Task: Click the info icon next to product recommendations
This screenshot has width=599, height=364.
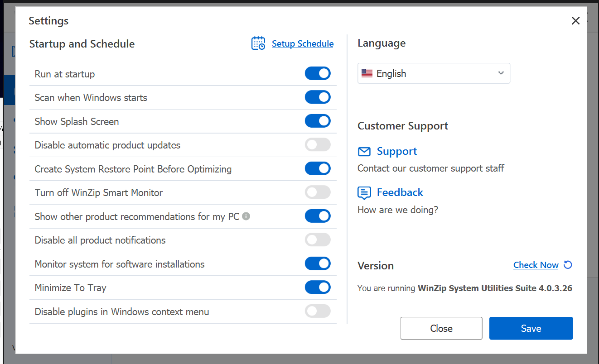Action: (246, 216)
